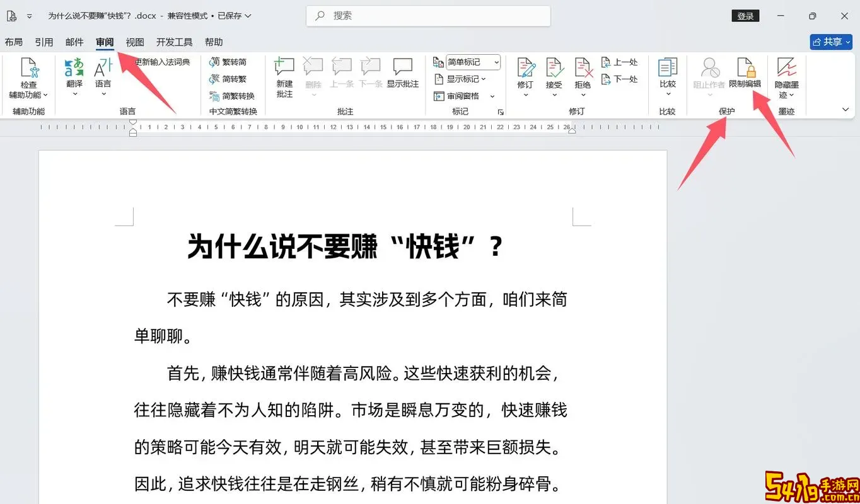Expand the Translate (翻译) dropdown arrow
Image resolution: width=860 pixels, height=504 pixels.
click(74, 94)
